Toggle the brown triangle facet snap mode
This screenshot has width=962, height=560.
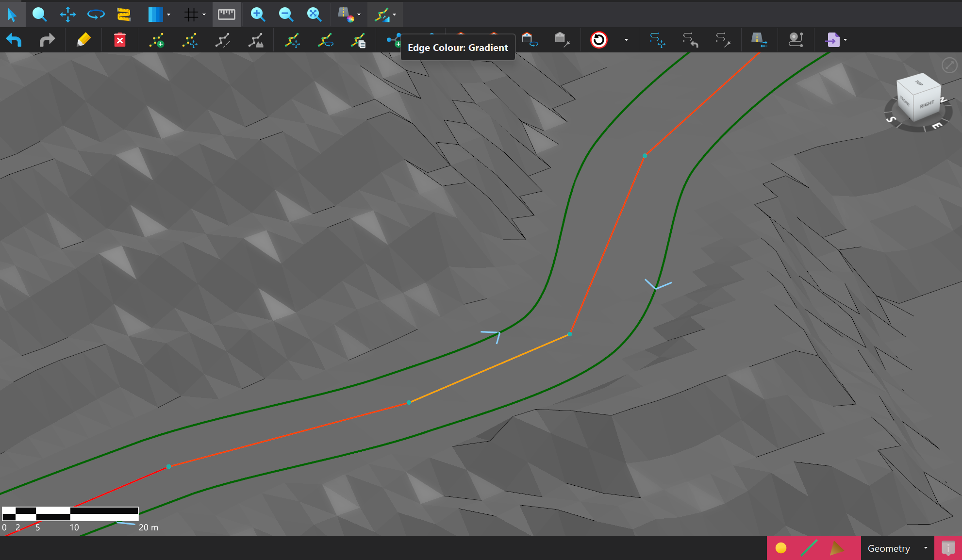point(836,548)
